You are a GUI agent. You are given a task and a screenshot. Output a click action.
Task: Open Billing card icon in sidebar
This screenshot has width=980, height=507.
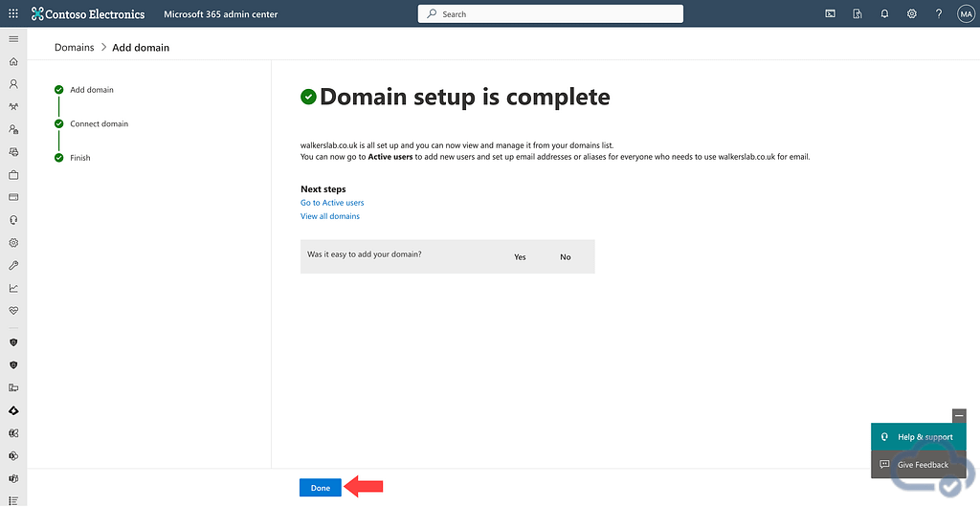pos(13,197)
